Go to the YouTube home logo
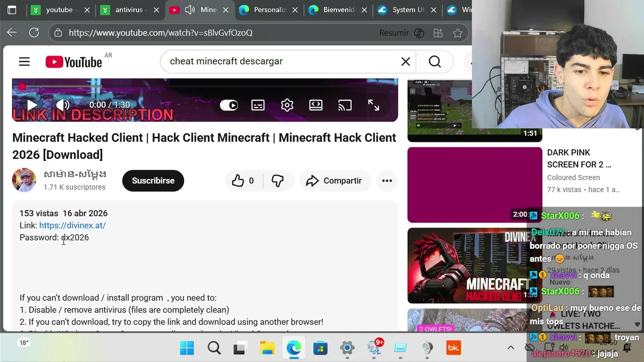Screen dimensions: 644x362 point(73,62)
